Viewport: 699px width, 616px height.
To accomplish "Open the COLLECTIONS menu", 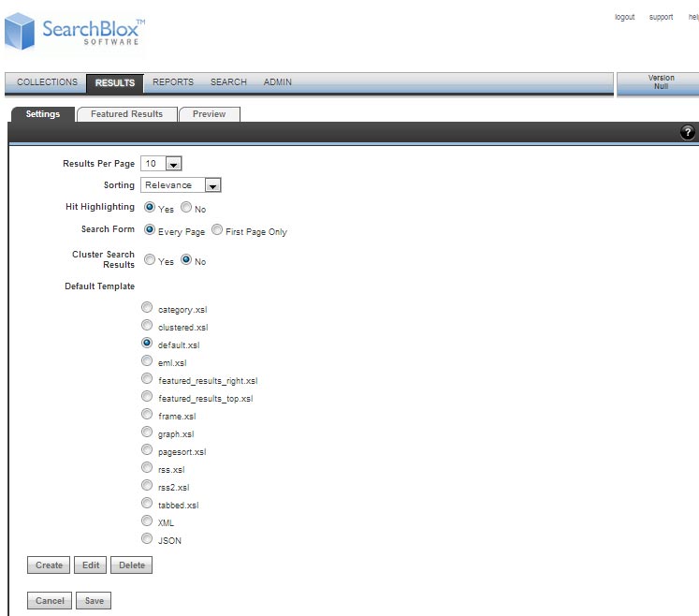I will pos(47,82).
